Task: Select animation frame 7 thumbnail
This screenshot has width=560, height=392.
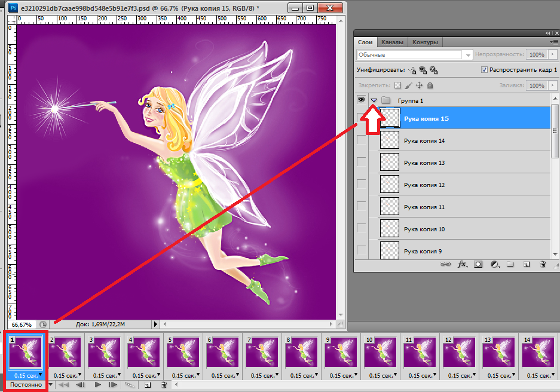Action: (x=262, y=352)
